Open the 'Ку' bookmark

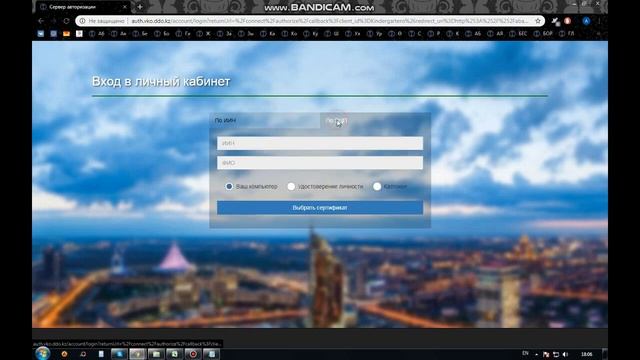tap(311, 34)
